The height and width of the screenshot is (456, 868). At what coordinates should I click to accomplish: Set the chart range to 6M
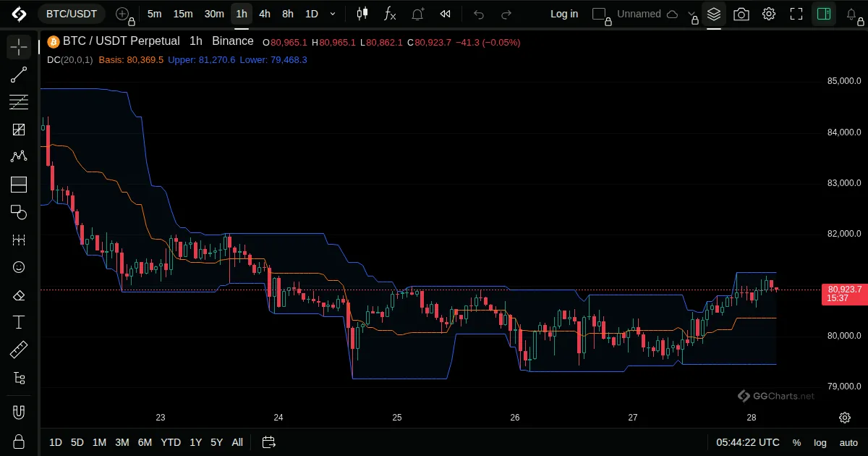pos(145,442)
